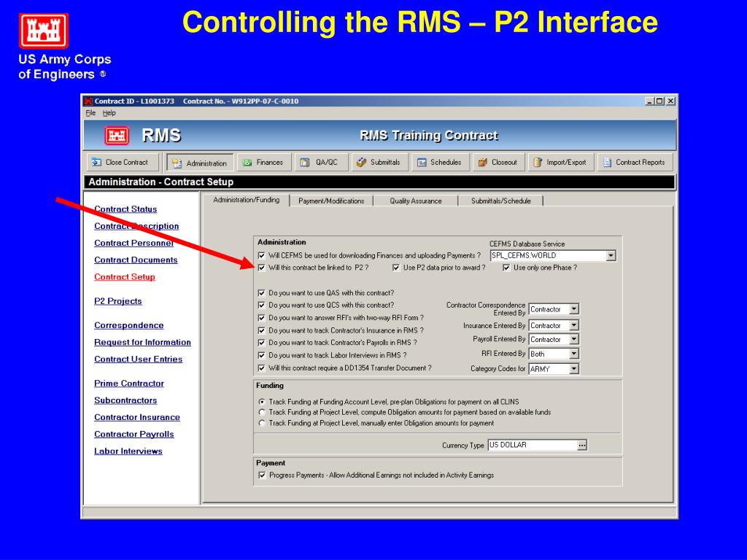Viewport: 747px width, 560px height.
Task: Select Project Level compute Obligation amounts option
Action: [x=262, y=413]
